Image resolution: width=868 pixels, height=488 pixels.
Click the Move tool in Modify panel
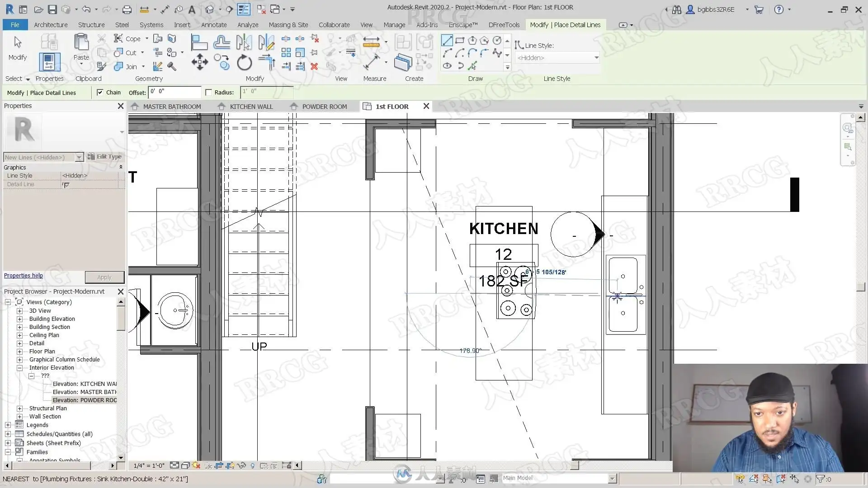(199, 62)
